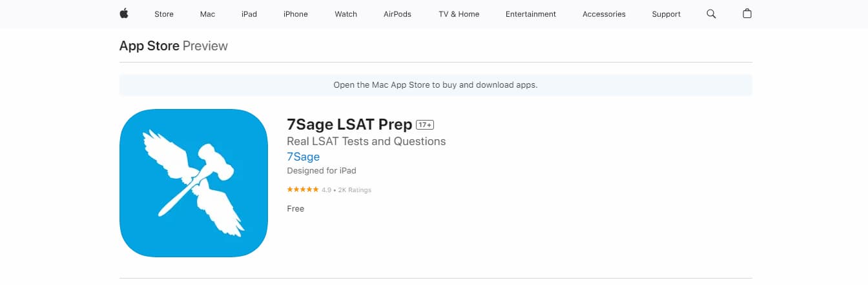The height and width of the screenshot is (285, 868).
Task: Click the Apple logo icon
Action: coord(124,14)
